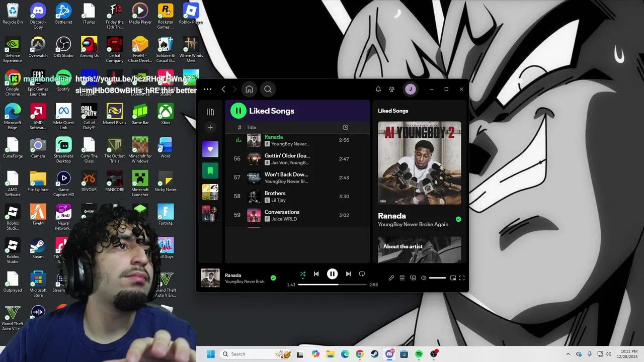This screenshot has width=644, height=362.
Task: Skip to next track
Action: coord(348,274)
